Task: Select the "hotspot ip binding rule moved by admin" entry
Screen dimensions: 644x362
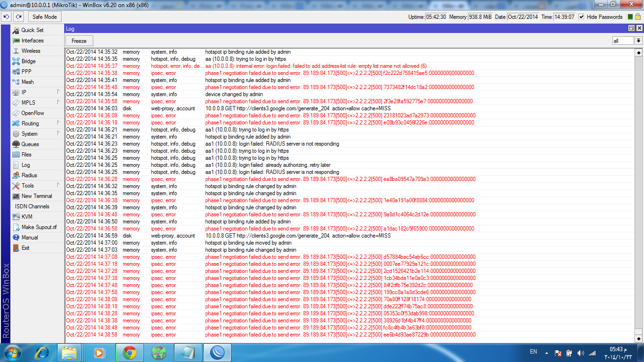Action: [x=350, y=243]
